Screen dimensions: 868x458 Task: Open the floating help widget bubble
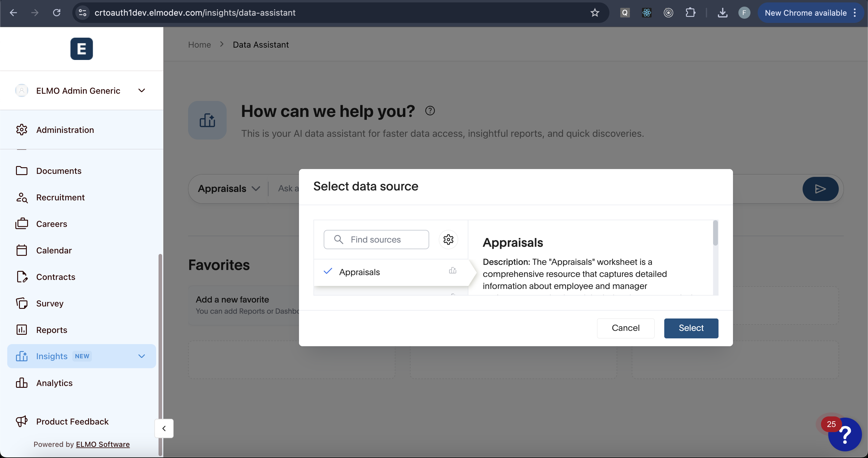tap(844, 435)
